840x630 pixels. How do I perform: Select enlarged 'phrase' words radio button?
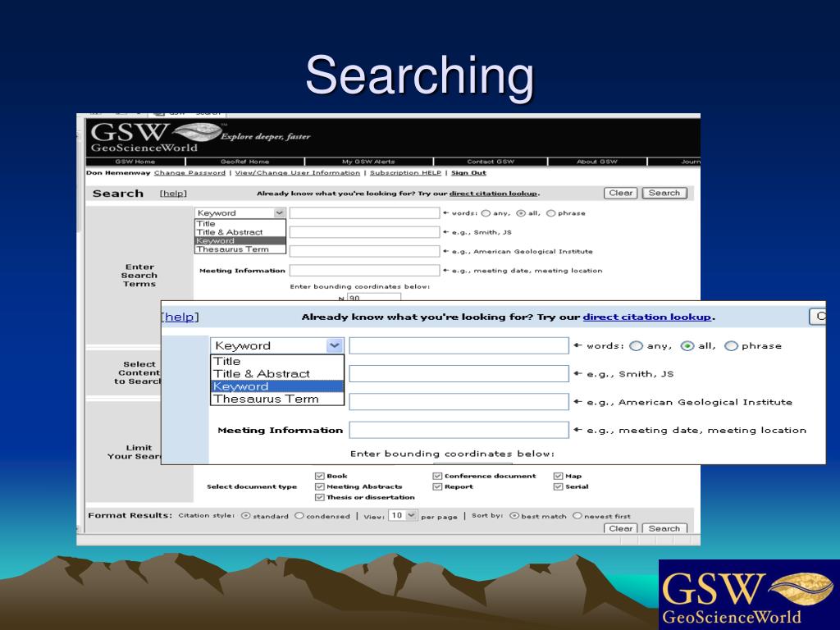point(731,346)
